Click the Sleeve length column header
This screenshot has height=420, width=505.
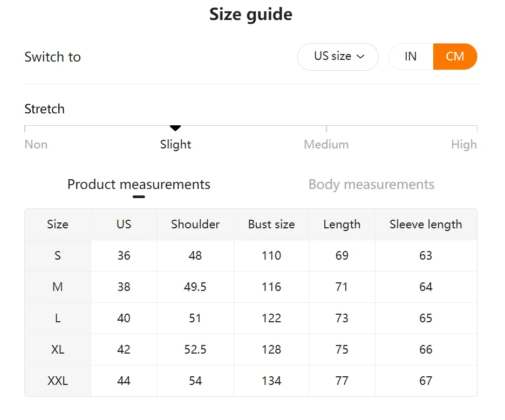pos(426,225)
